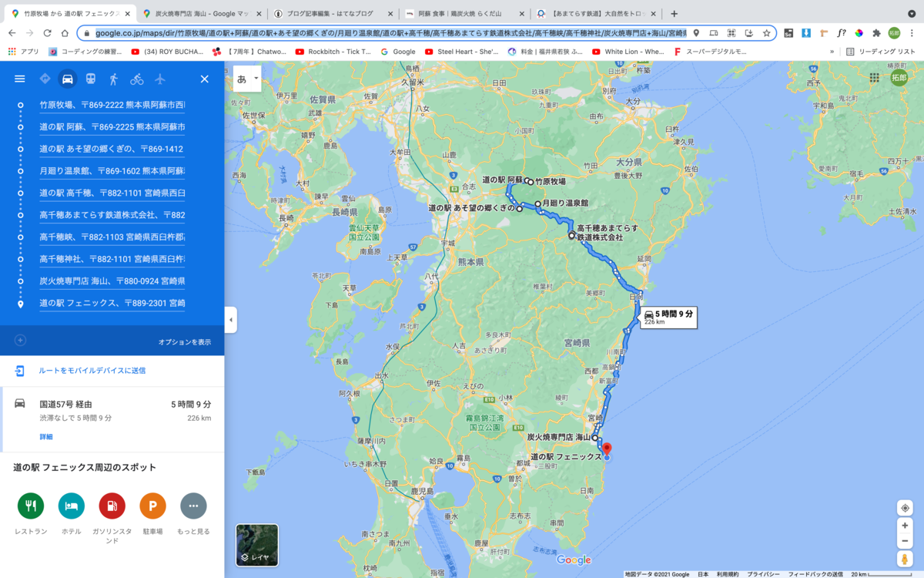Open the Google apps grid on map

point(875,78)
